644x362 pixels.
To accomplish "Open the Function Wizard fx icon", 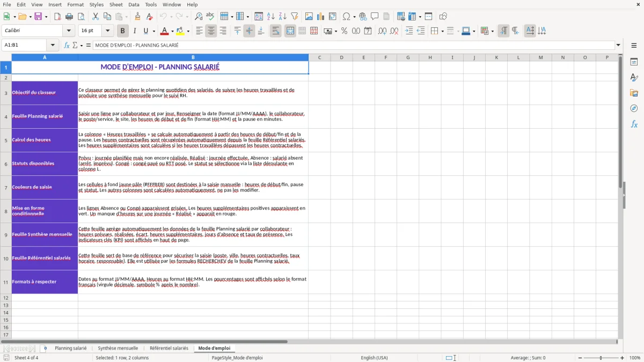I will 67,45.
